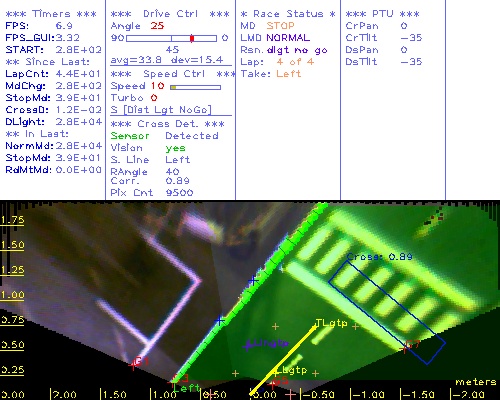Click the red G1 cross marker
Viewport: 500px width, 400px height.
pyautogui.click(x=133, y=365)
